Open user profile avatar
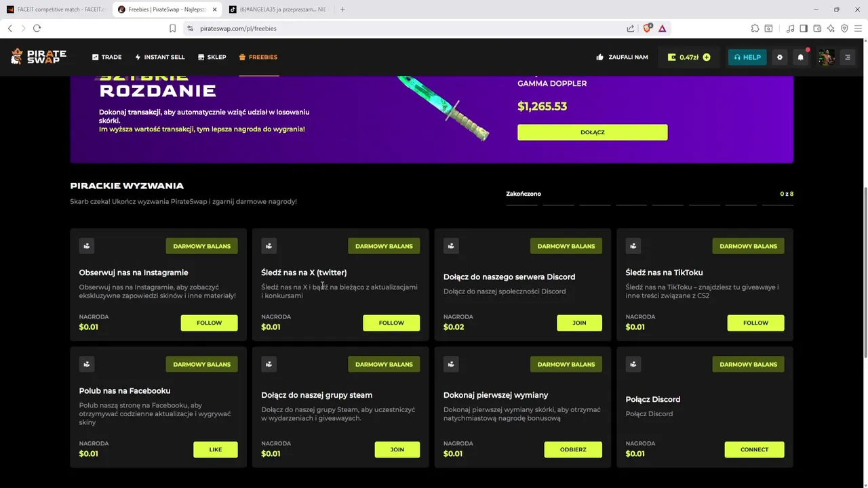The width and height of the screenshot is (868, 488). click(x=826, y=57)
